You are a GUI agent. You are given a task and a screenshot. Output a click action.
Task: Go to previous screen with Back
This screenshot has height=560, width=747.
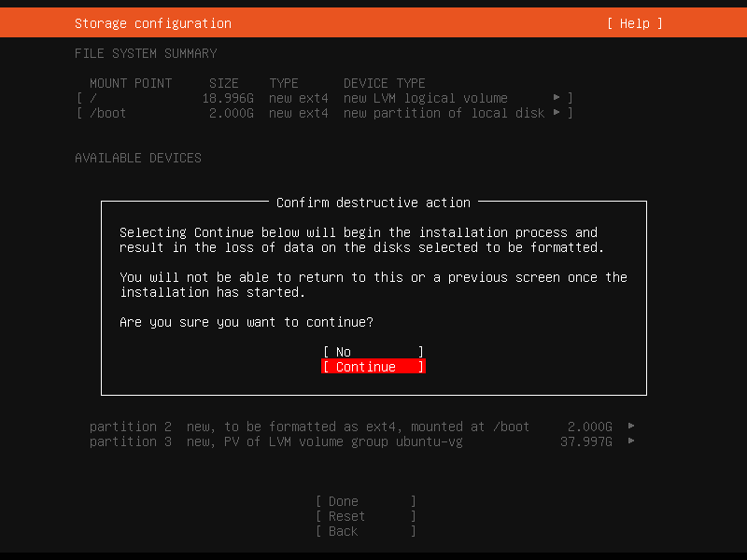(365, 531)
